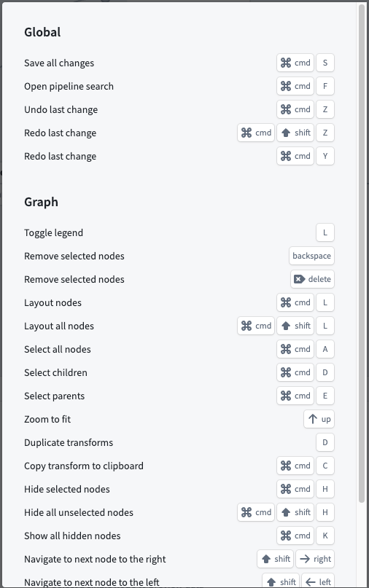The height and width of the screenshot is (588, 369).
Task: Click the delete key icon for Remove selected nodes
Action: tap(299, 279)
